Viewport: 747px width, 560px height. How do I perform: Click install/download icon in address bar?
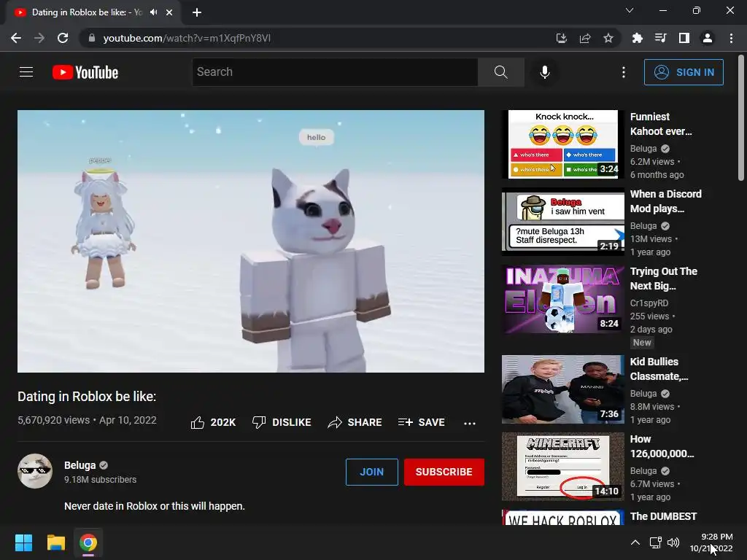pos(562,38)
